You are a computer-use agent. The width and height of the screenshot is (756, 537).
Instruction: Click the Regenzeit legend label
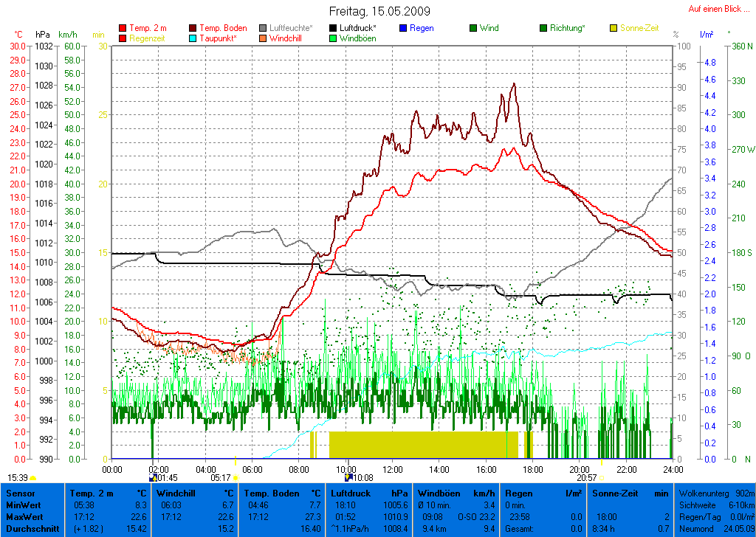148,38
